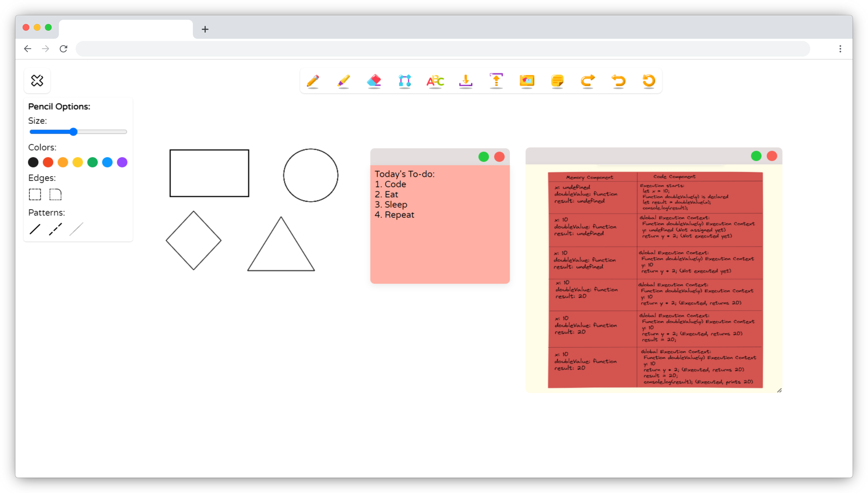The height and width of the screenshot is (493, 868).
Task: Select the sharp square edges option
Action: [x=35, y=194]
